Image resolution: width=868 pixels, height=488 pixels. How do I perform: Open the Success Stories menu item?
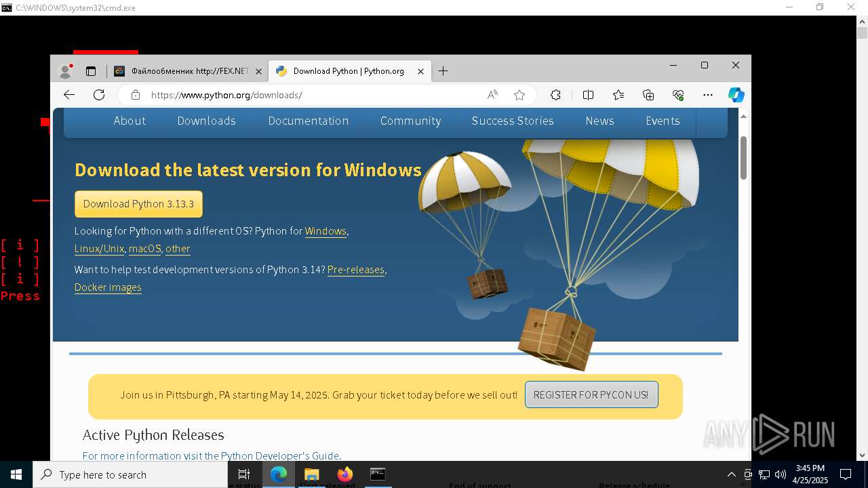(513, 121)
